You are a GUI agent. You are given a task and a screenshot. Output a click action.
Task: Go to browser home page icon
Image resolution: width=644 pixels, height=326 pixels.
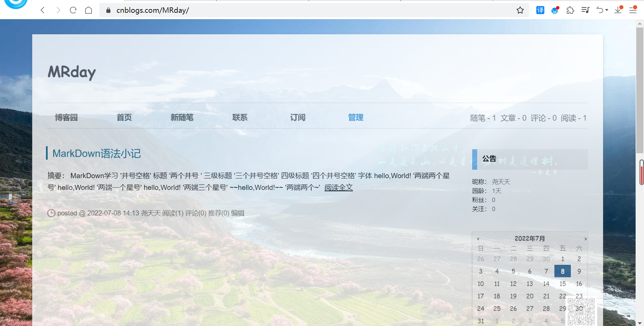click(89, 10)
